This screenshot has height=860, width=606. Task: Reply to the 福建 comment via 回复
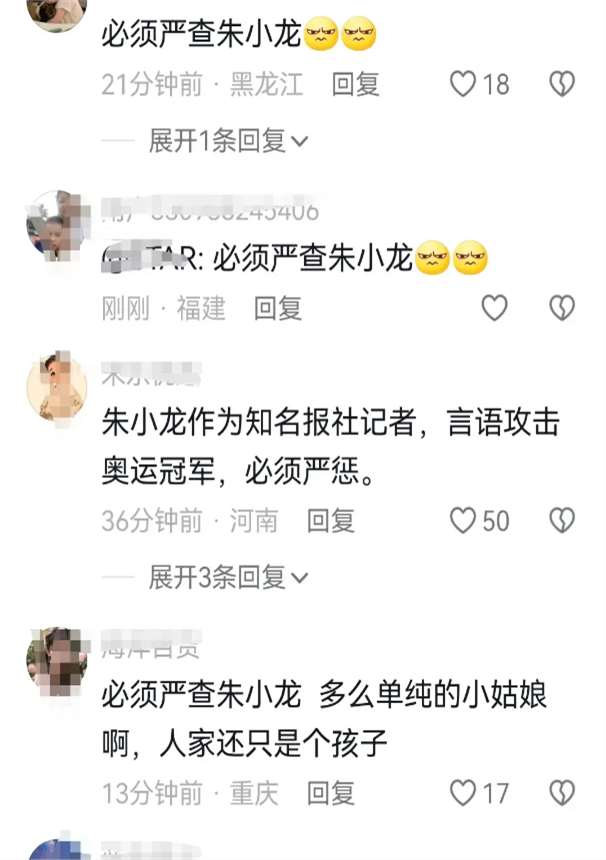click(x=278, y=308)
